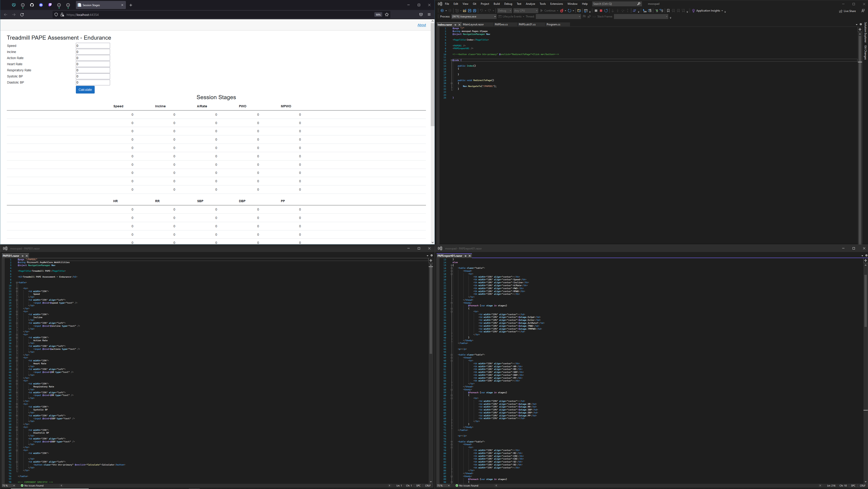
Task: Toggle a bookmark on current line
Action: [668, 11]
